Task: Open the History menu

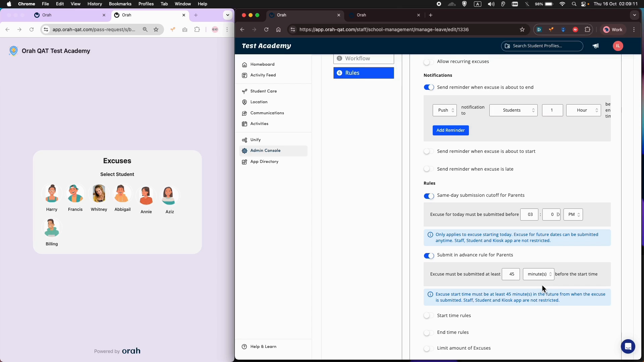Action: pos(95,4)
